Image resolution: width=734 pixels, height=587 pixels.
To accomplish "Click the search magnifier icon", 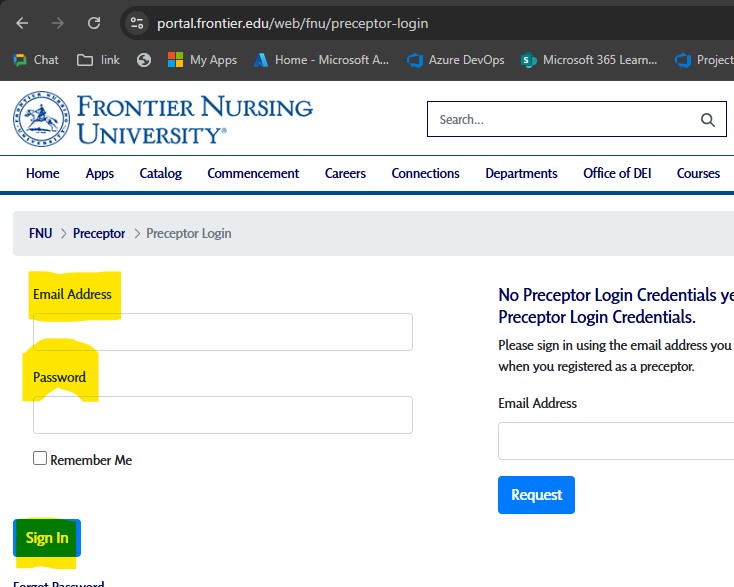I will tap(708, 120).
